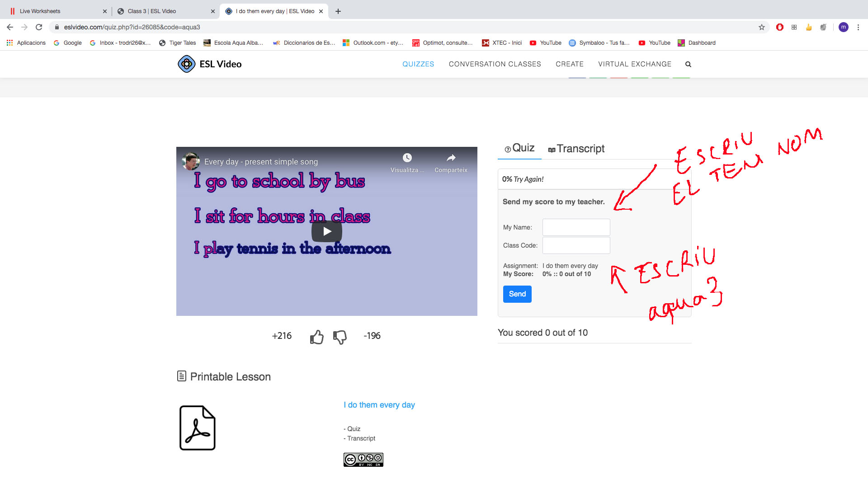Click the YouTube watch later clock icon

[x=407, y=158]
